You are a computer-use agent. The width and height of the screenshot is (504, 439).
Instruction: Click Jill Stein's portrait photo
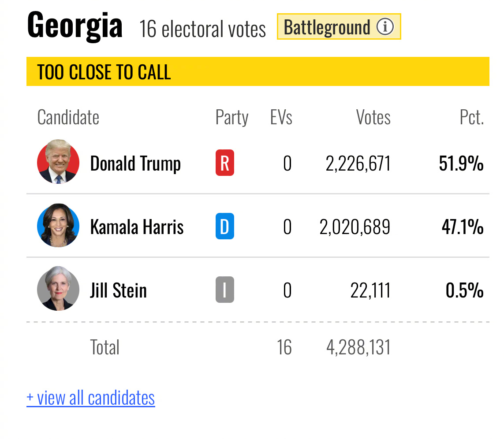pos(58,289)
